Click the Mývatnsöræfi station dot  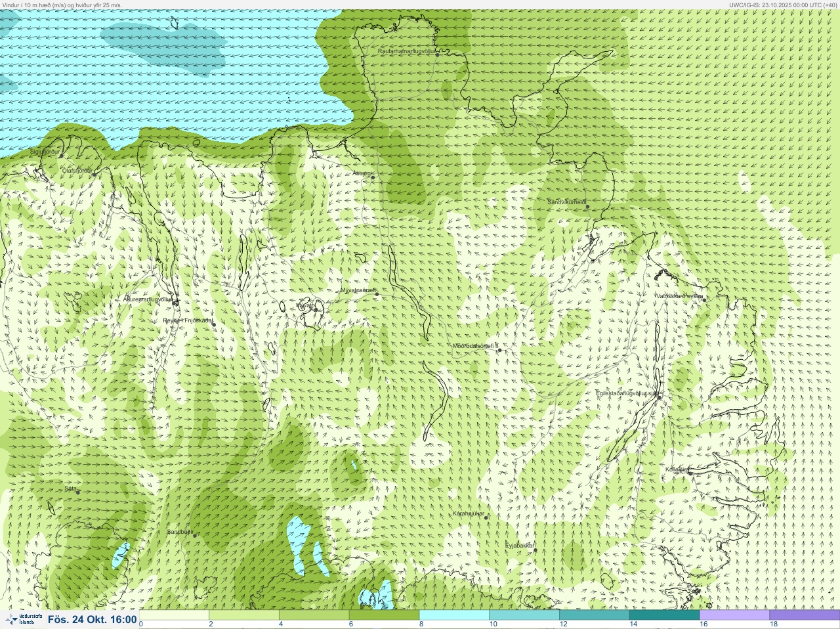pos(377,294)
